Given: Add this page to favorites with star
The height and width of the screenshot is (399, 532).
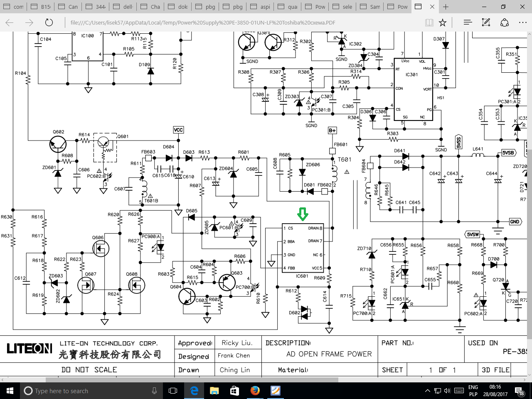Looking at the screenshot, I should 443,22.
